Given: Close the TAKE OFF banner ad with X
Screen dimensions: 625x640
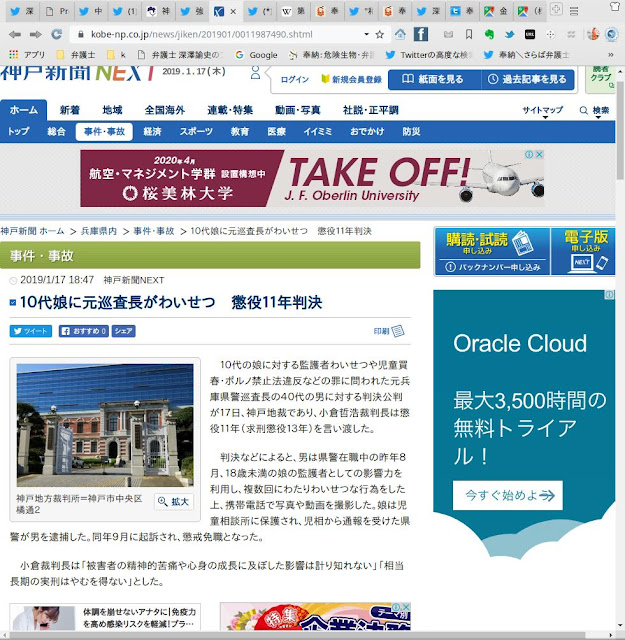Looking at the screenshot, I should point(539,154).
